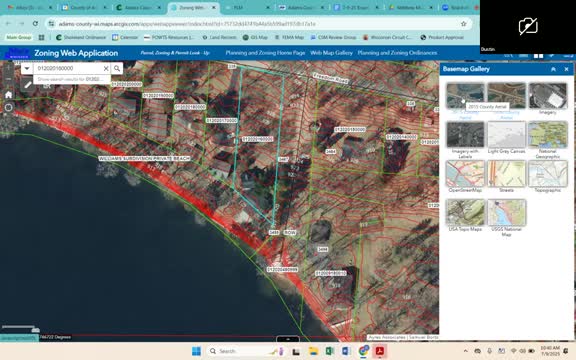Click the search magnifier button for parcel lookup
The image size is (576, 360).
click(117, 68)
